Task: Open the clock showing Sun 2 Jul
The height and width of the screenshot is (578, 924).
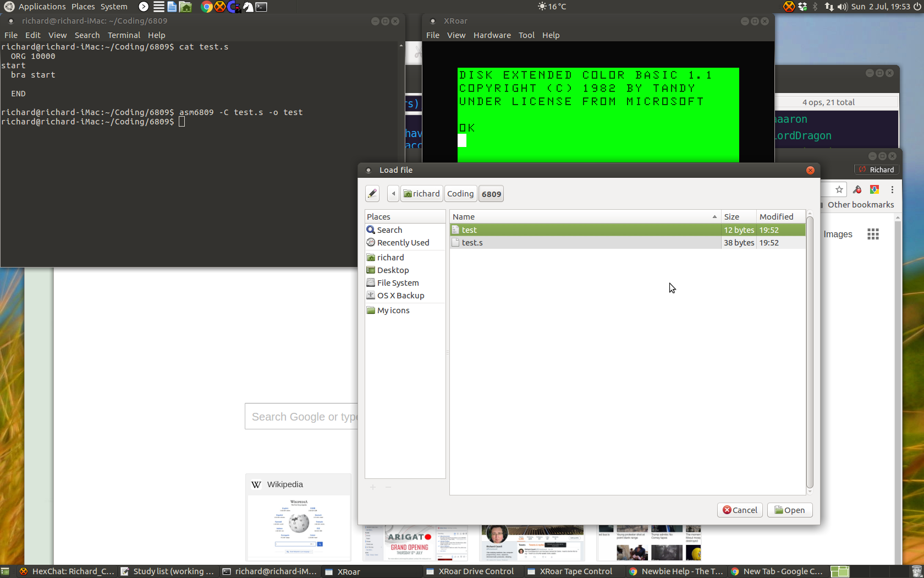Action: (881, 7)
